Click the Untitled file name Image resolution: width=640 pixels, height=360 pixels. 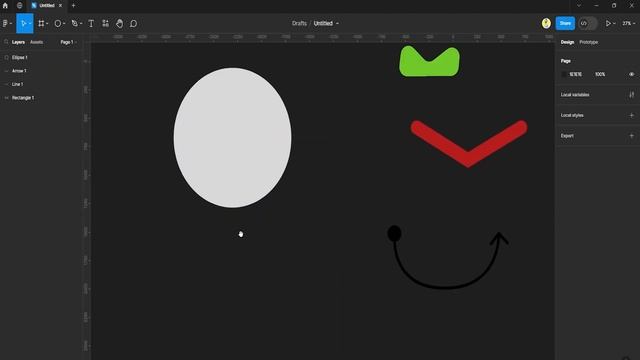tap(323, 23)
